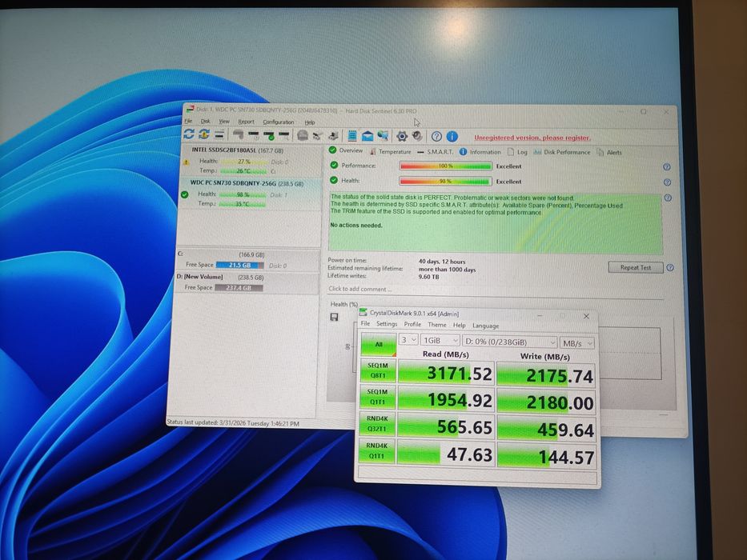The image size is (747, 560).
Task: Click the CrystalDiskMark title bar app icon
Action: click(363, 313)
